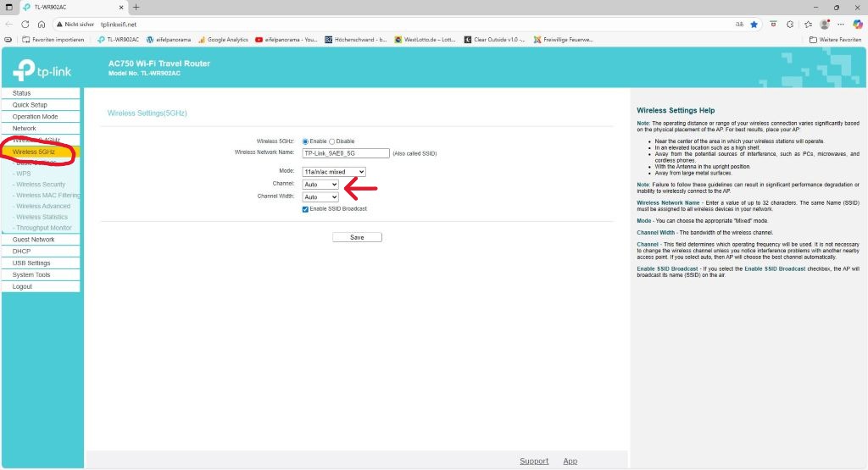Toggle the Enable SSID Broadcast checkbox
868x470 pixels.
306,208
